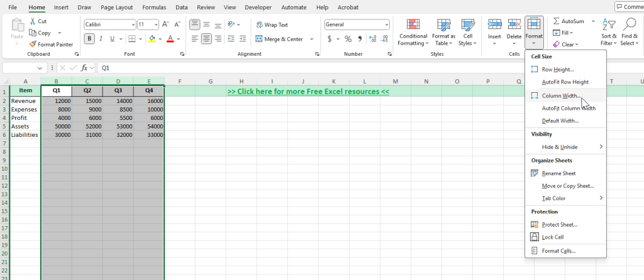Screen dimensions: 644x280
Task: Choose Protect Sheet from menu
Action: (565, 225)
